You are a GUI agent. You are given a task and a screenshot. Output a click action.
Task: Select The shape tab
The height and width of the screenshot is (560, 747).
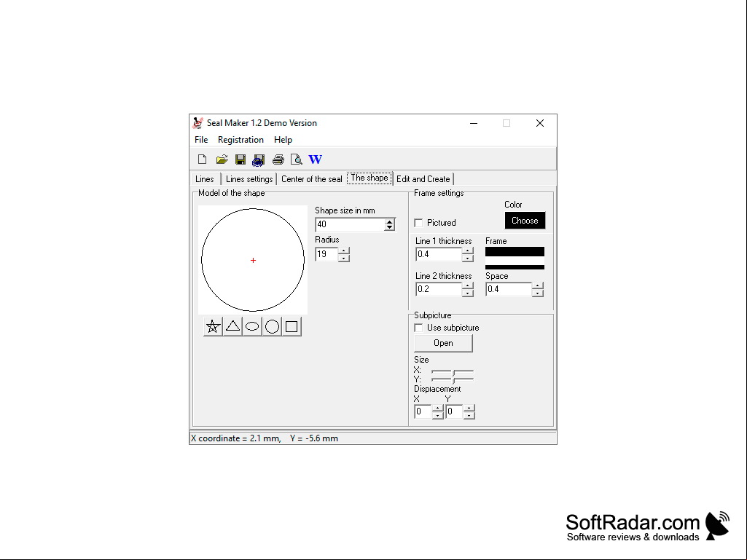(369, 178)
